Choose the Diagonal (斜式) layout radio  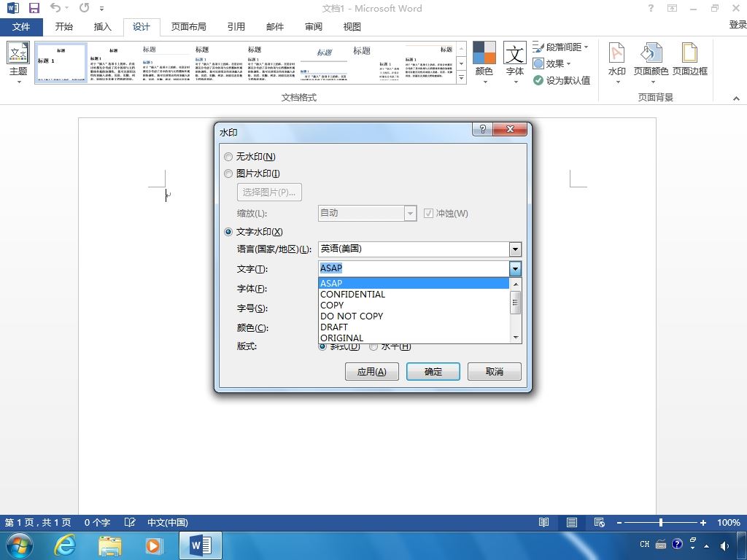click(x=322, y=346)
